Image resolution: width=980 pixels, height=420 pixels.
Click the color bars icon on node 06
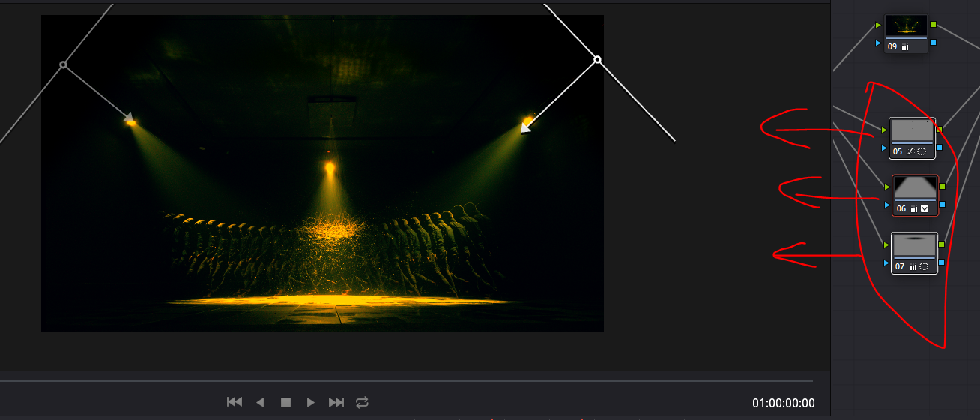(x=914, y=209)
